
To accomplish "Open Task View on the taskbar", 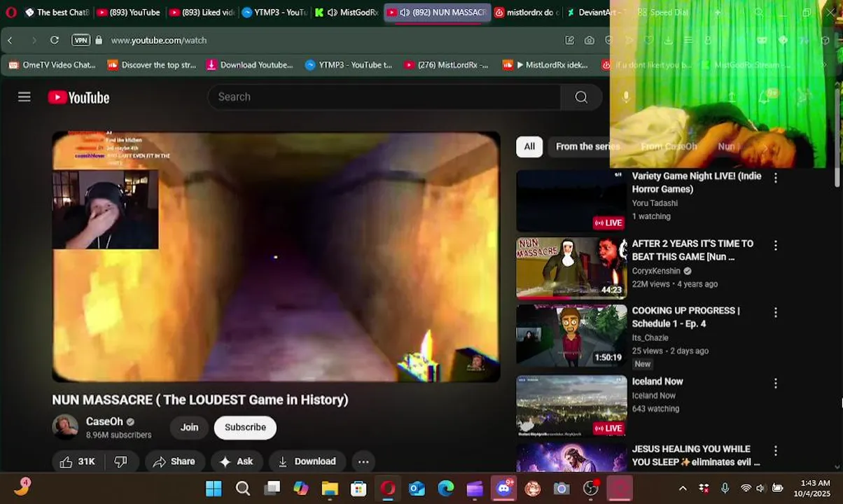I will click(272, 488).
